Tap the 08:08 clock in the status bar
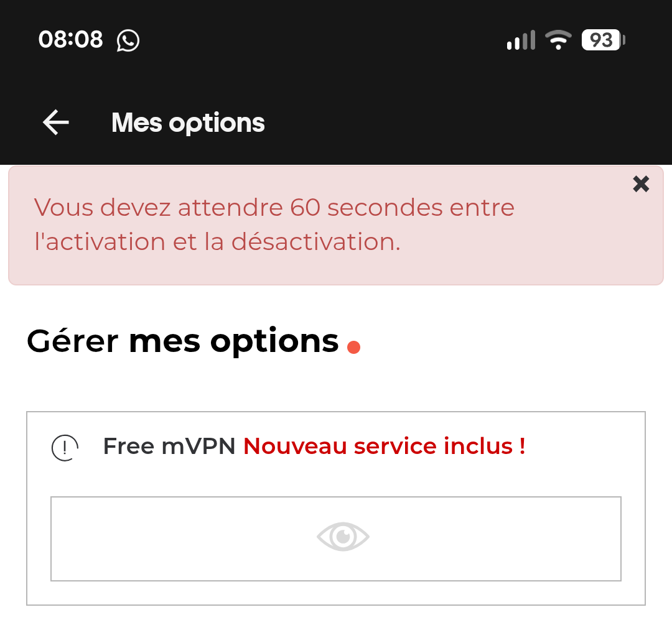 pos(71,39)
